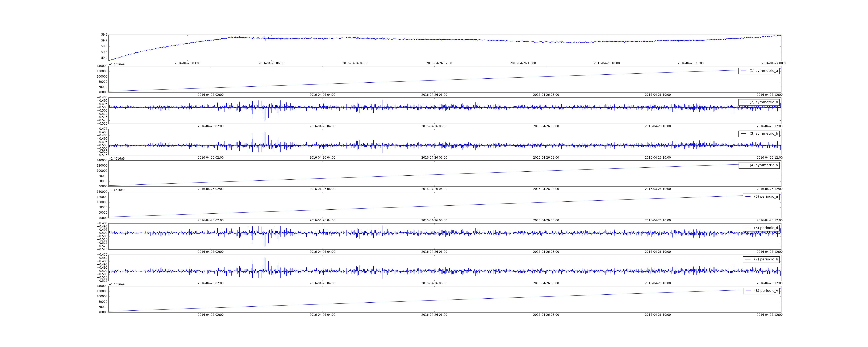Click the 59.4 y-axis tick value
868x347 pixels.
coord(104,58)
